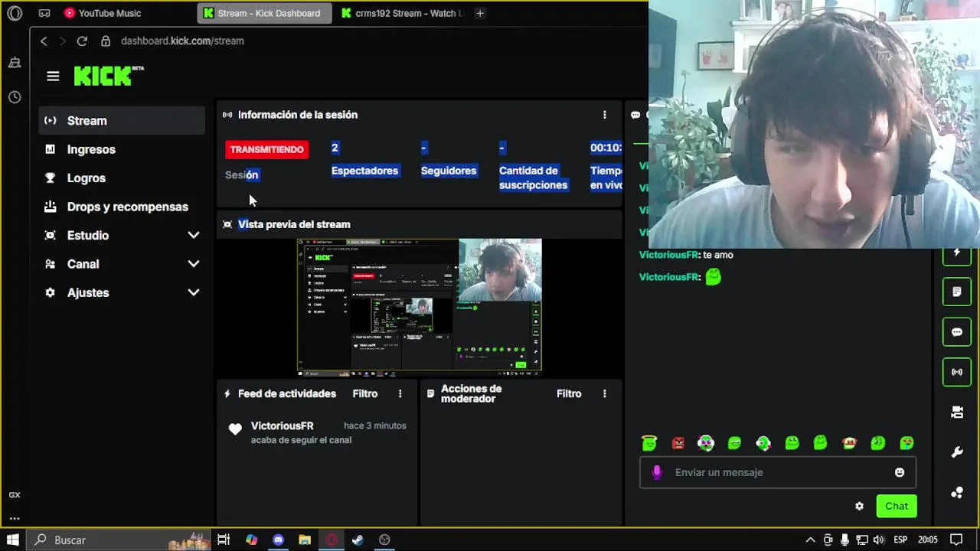Open options menu of Acciones de moderador

pos(605,393)
